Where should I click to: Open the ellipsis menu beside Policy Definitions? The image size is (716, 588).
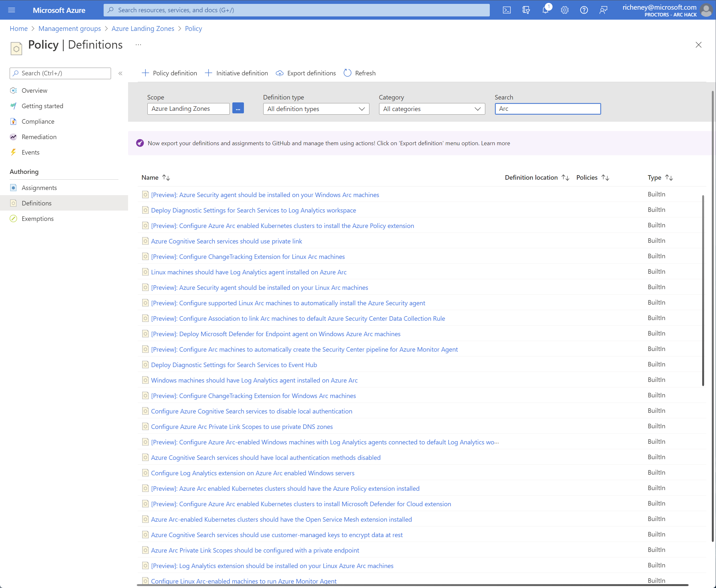click(138, 44)
